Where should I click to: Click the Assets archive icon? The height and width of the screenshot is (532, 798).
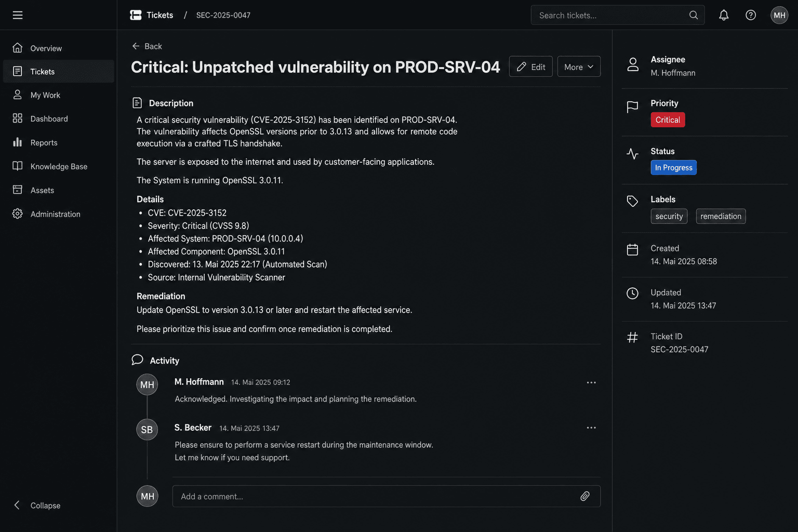[x=18, y=190]
